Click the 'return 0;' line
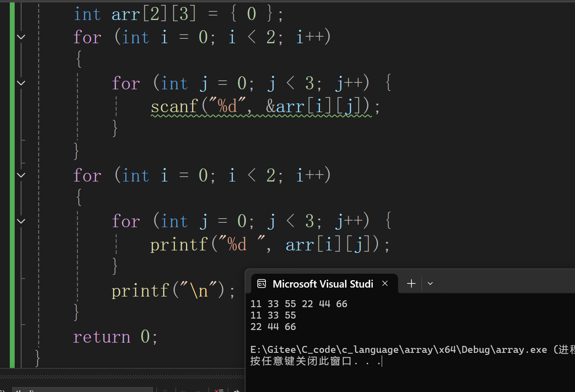The image size is (575, 392). (x=115, y=337)
